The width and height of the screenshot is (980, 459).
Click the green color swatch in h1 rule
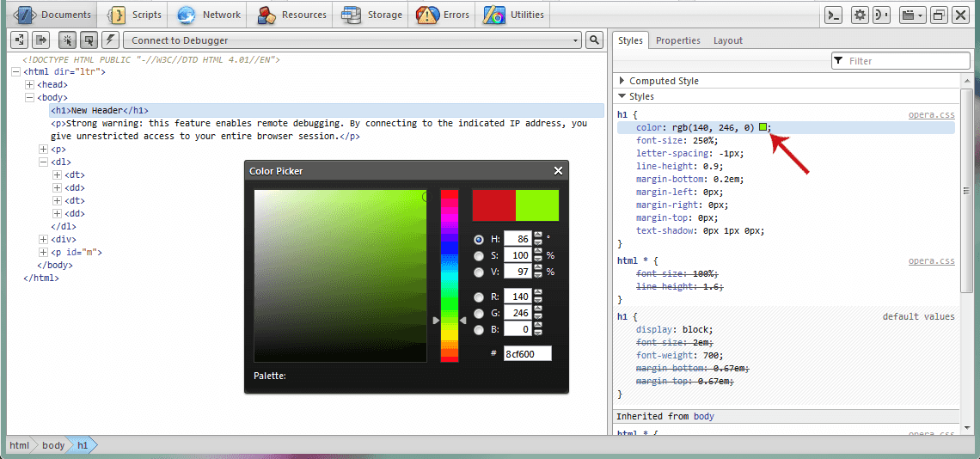click(x=763, y=127)
